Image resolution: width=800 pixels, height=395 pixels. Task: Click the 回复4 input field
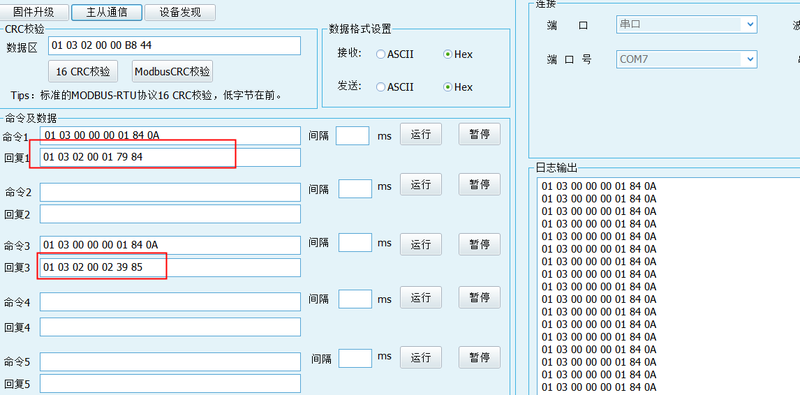(170, 327)
